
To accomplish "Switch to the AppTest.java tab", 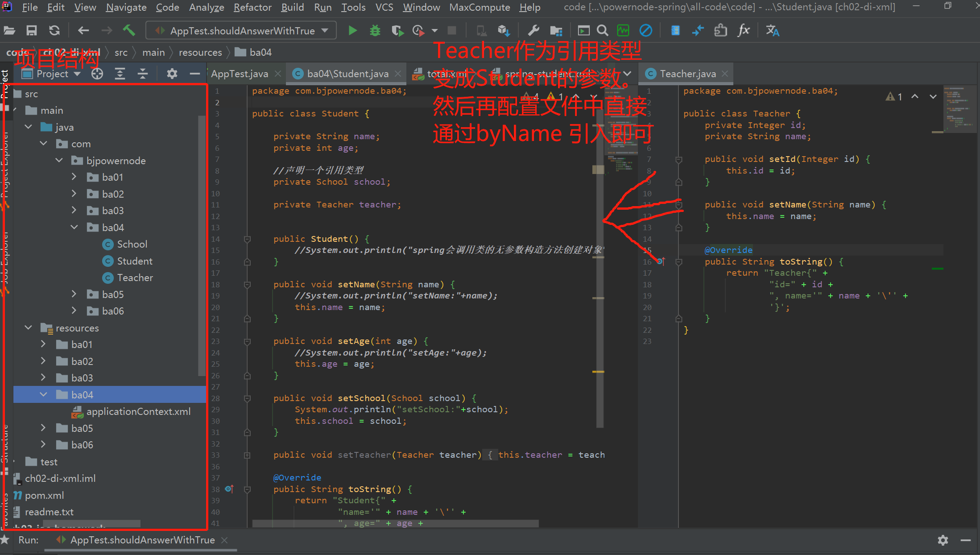I will point(240,74).
